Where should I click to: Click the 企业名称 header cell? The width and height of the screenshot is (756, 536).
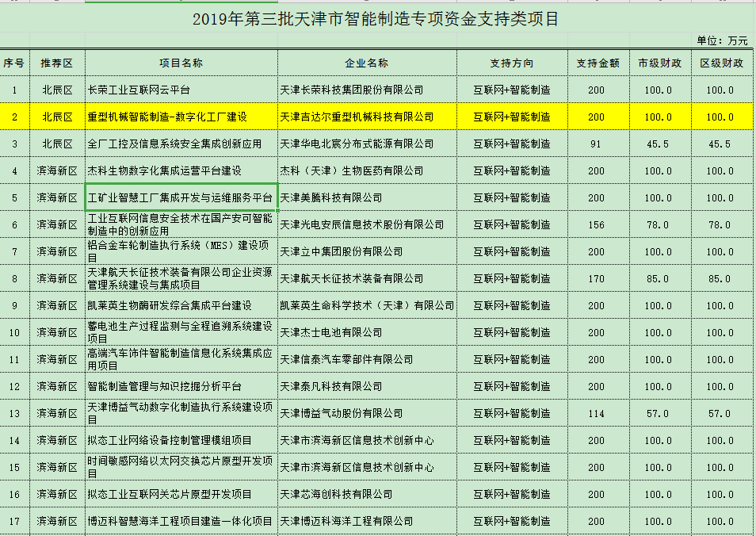click(x=367, y=63)
